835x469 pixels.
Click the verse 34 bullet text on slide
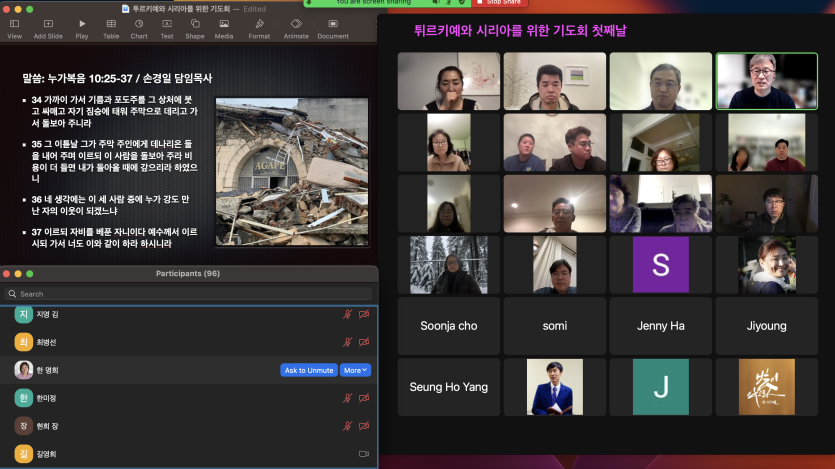[114, 111]
